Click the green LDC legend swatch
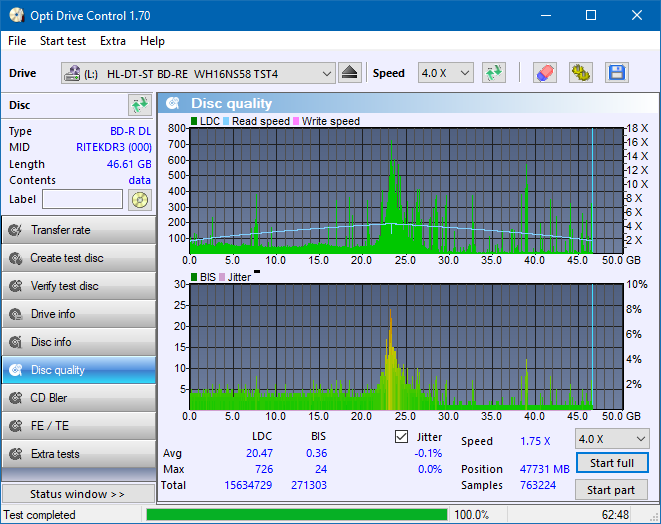661x524 pixels. 194,121
